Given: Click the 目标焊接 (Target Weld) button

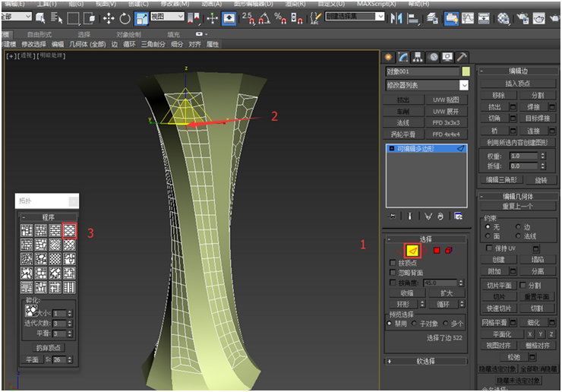Looking at the screenshot, I should (537, 119).
